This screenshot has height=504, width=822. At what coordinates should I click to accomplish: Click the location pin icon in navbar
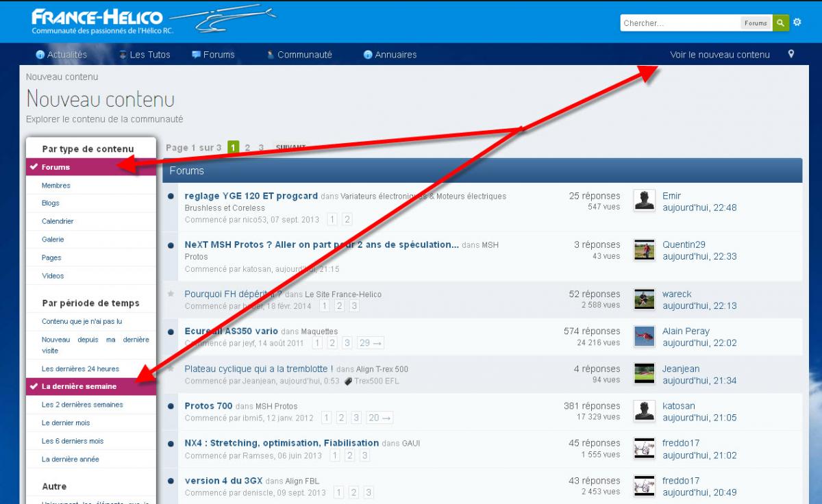coord(791,54)
